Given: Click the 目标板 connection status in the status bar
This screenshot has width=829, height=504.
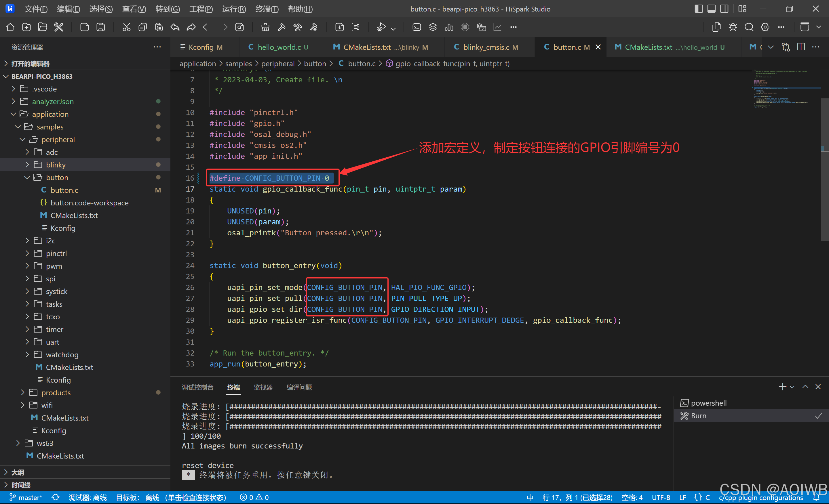Looking at the screenshot, I should [171, 497].
